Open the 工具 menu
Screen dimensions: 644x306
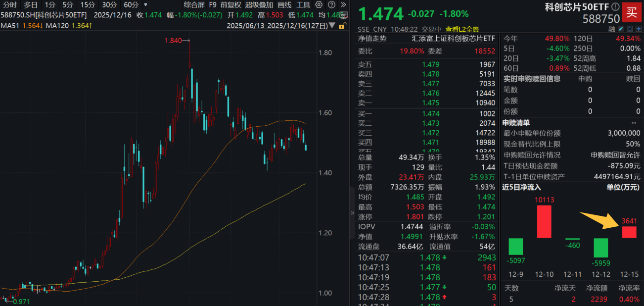coord(304,4)
